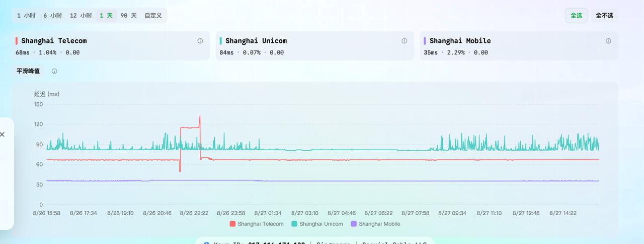Toggle Shanghai Mobile legend entry under chart
This screenshot has height=244, width=644.
pos(375,224)
